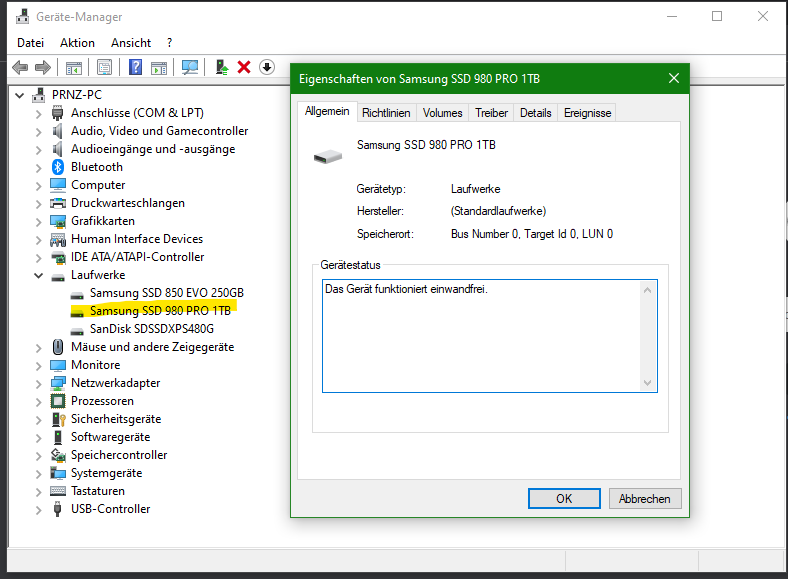Select SanDisk SDSSDXPS480G drive
Image resolution: width=788 pixels, height=579 pixels.
(151, 329)
